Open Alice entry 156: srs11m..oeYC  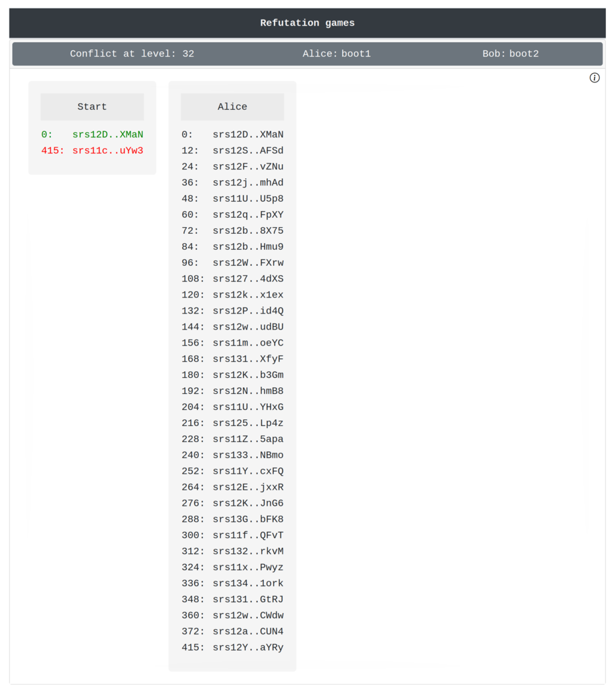pos(232,344)
